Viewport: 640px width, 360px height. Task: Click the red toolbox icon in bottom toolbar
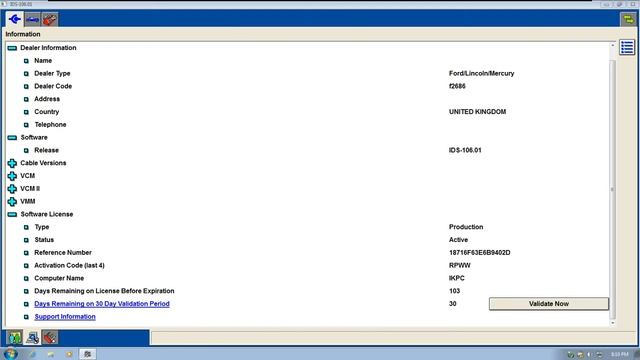click(49, 338)
